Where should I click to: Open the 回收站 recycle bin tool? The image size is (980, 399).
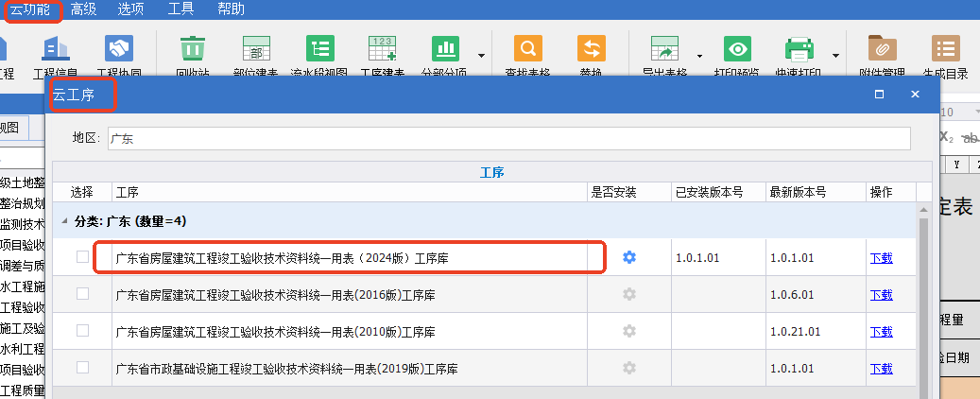click(192, 50)
